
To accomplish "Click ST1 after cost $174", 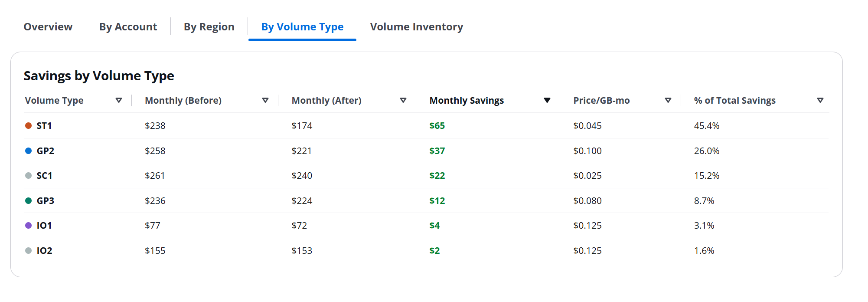I will point(302,126).
